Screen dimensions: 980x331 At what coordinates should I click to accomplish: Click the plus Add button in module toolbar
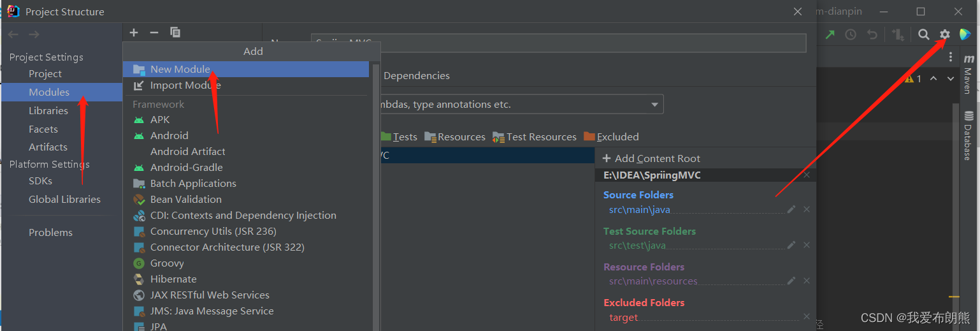pos(134,33)
